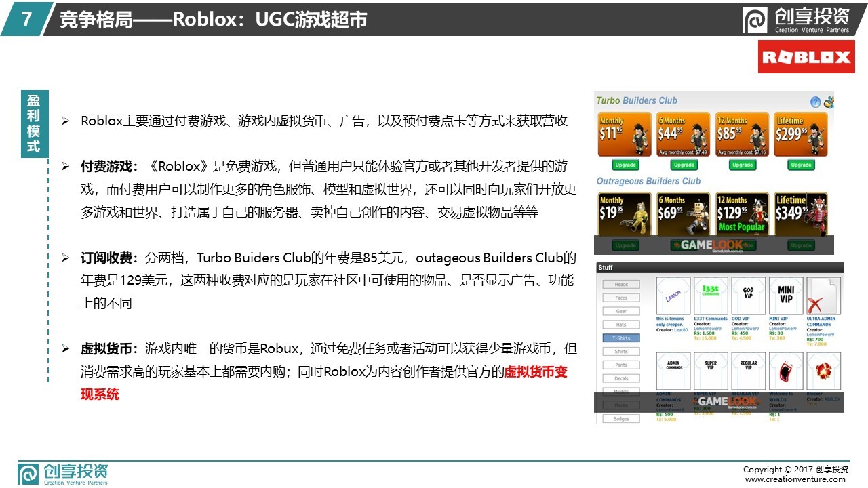The height and width of the screenshot is (488, 868).
Task: Click the Creation Venture Partners logo at top
Action: (797, 19)
